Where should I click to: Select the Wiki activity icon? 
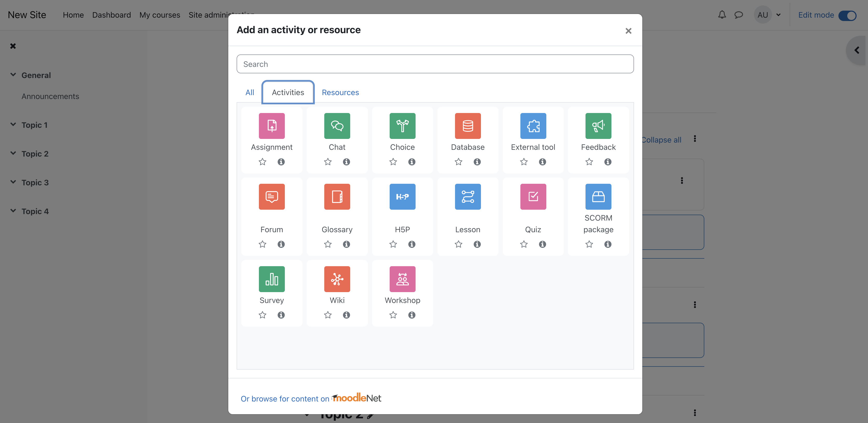(x=337, y=279)
